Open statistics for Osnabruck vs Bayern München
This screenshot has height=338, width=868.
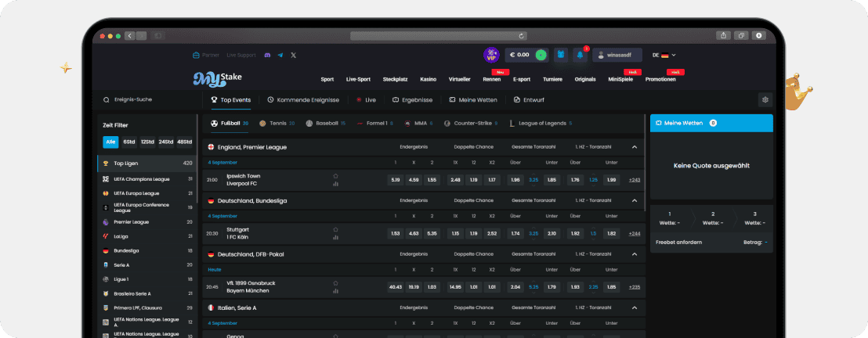coord(335,291)
